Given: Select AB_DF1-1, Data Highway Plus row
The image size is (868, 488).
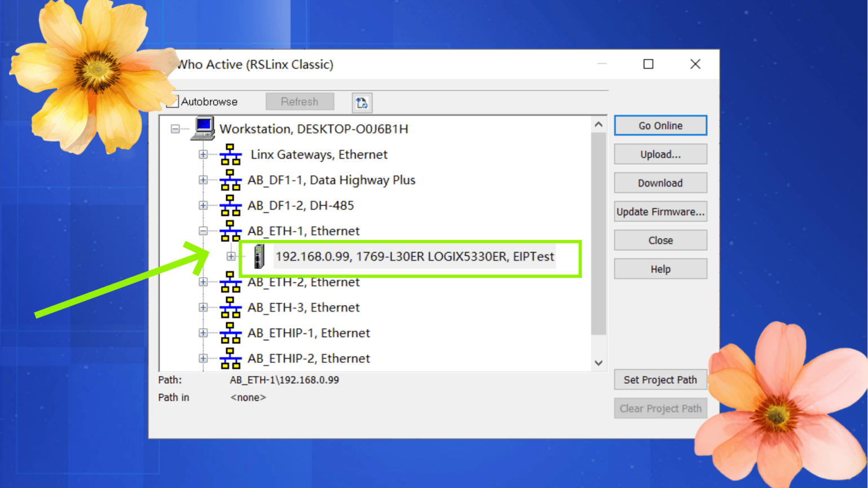Looking at the screenshot, I should 332,180.
